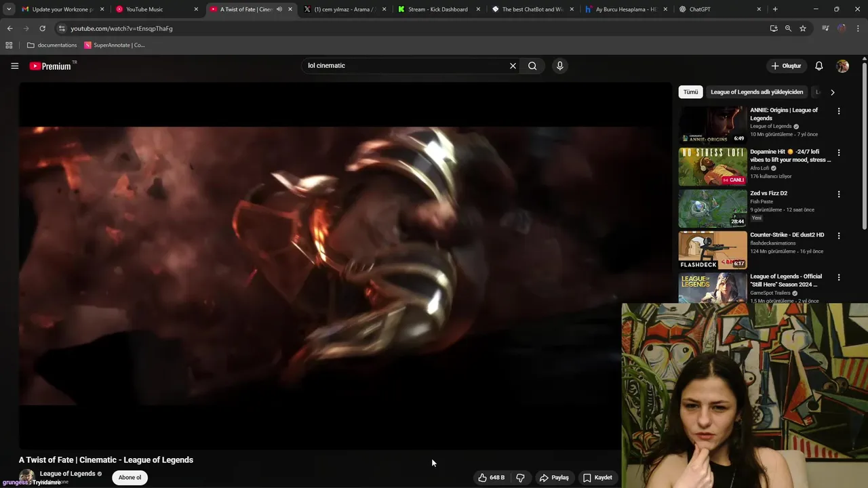Switch to Ay Burcu Hesaplama tab
This screenshot has width=868, height=488.
(x=625, y=9)
